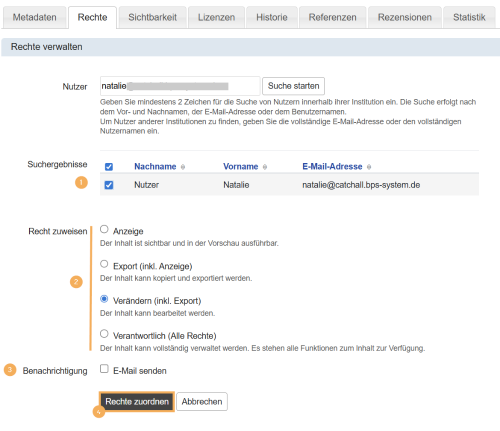Click the Suche starten button
The height and width of the screenshot is (431, 500).
[293, 86]
